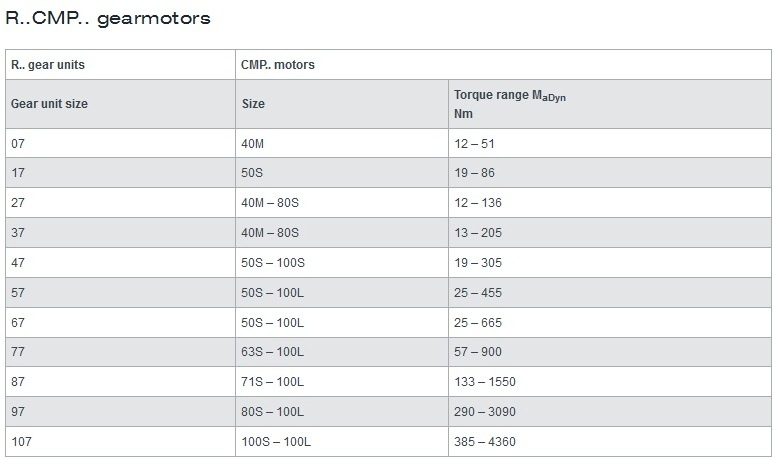Click the 100S – 100L size cell

pyautogui.click(x=342, y=442)
